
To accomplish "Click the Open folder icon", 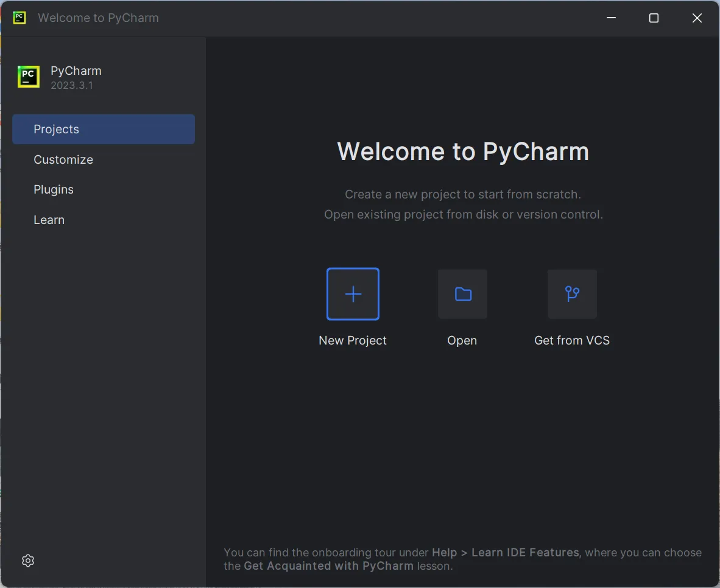I will coord(462,294).
